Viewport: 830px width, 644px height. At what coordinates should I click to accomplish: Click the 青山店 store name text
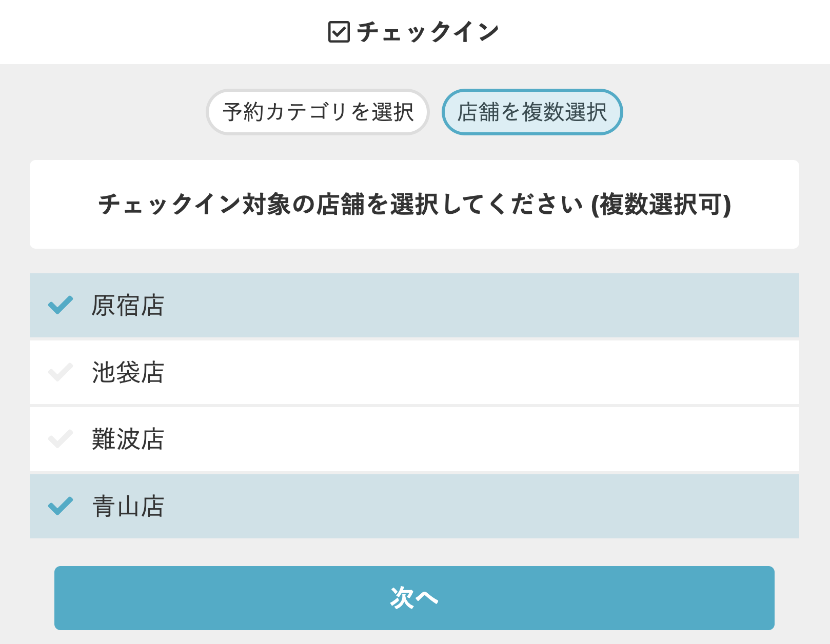click(x=128, y=507)
